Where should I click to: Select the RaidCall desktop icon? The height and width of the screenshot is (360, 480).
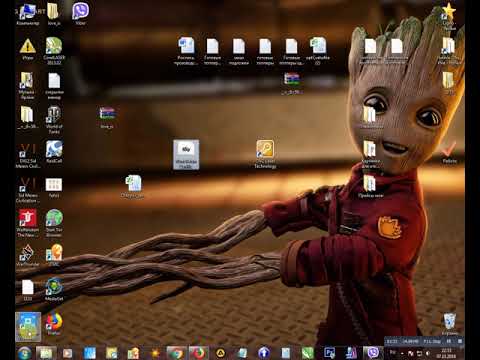click(54, 152)
